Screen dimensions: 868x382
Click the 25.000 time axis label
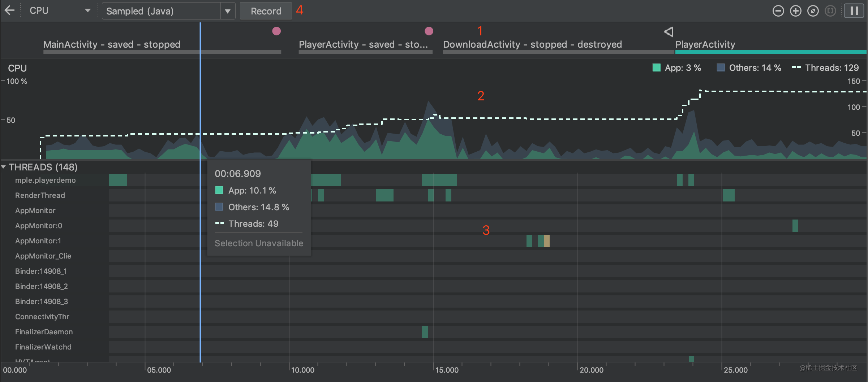click(736, 370)
